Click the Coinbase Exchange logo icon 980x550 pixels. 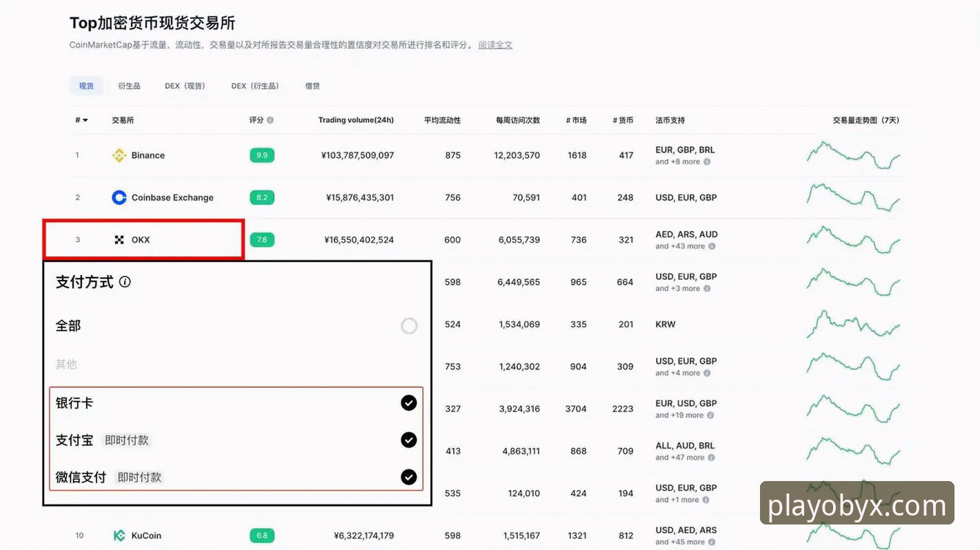click(119, 197)
